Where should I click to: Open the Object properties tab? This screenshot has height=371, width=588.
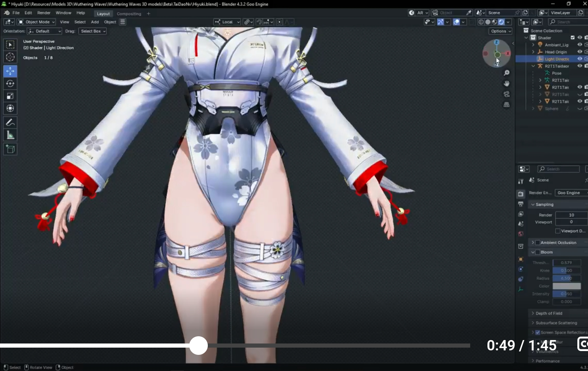point(521,259)
